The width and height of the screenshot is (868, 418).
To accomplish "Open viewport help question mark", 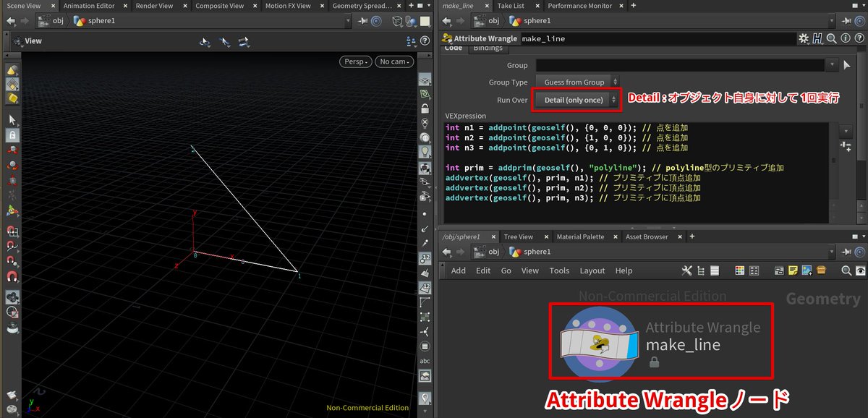I will (x=425, y=41).
